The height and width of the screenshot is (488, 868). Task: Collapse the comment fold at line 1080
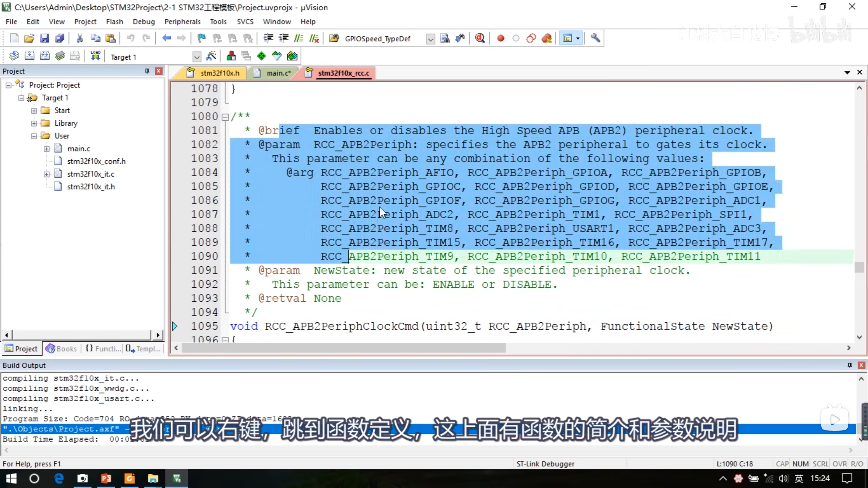[x=225, y=117]
